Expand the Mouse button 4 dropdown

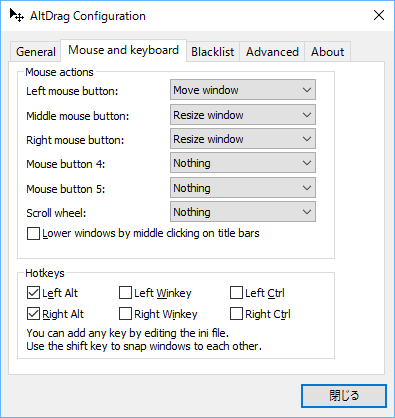[243, 163]
